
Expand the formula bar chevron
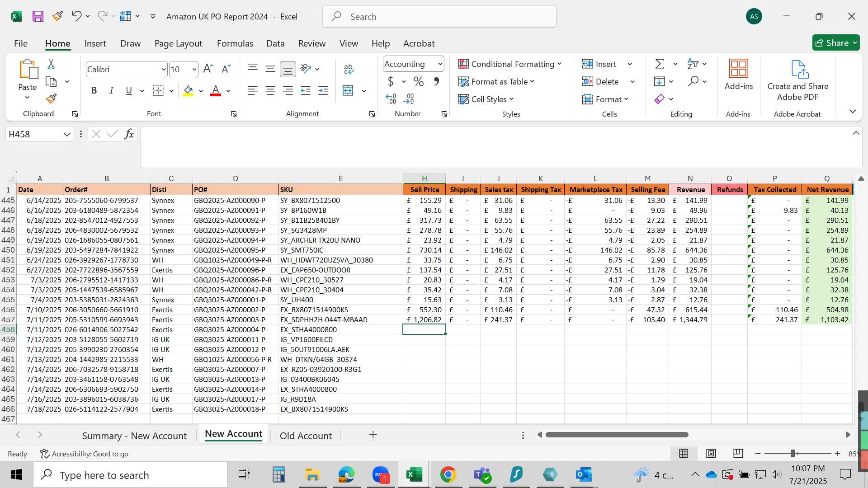tap(856, 133)
